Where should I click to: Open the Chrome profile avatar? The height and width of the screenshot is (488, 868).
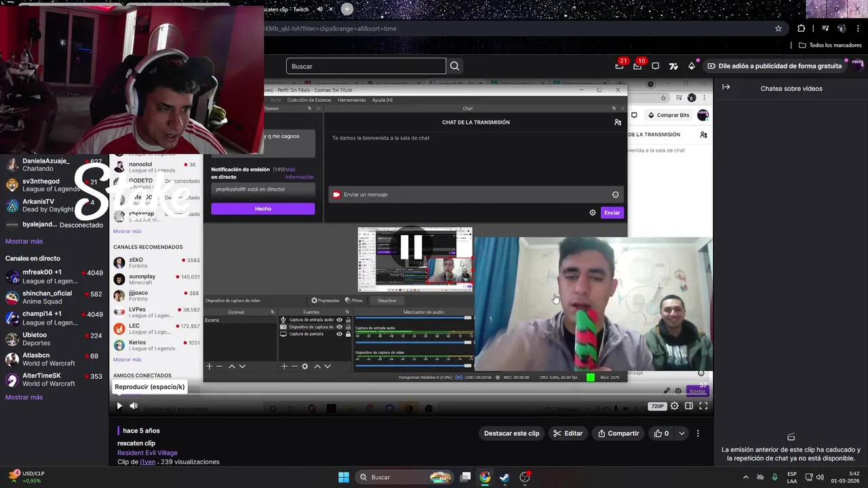[842, 28]
